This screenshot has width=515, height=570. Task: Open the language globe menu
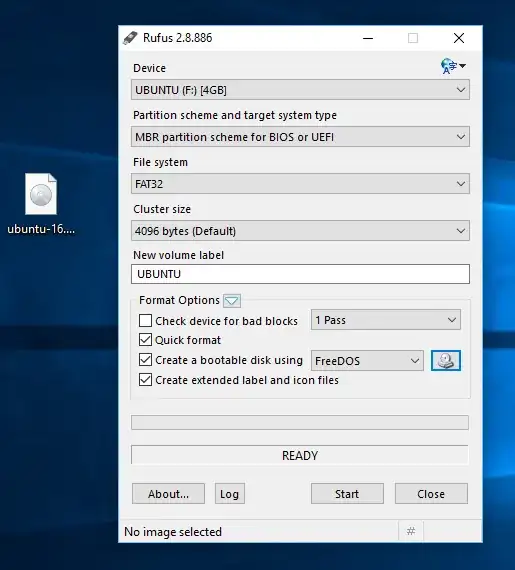[x=453, y=66]
